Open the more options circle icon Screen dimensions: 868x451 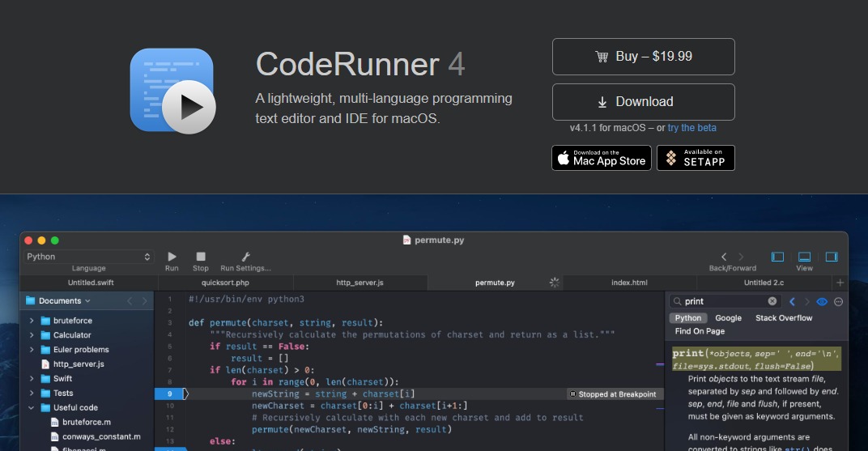pos(839,301)
